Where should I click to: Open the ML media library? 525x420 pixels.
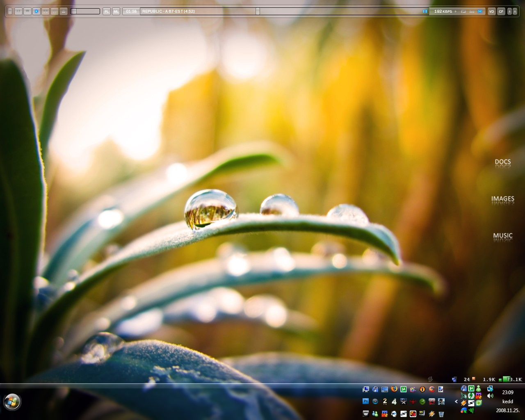point(116,11)
